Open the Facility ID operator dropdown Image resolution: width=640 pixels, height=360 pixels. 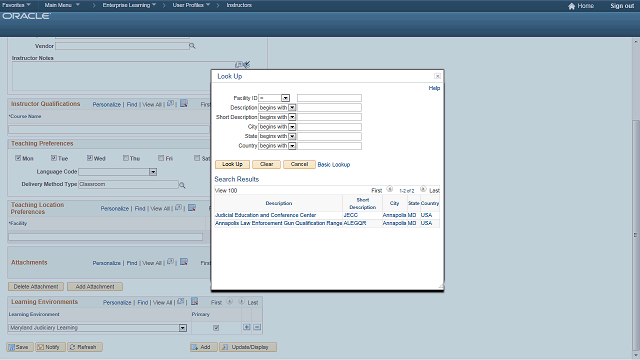coord(285,98)
